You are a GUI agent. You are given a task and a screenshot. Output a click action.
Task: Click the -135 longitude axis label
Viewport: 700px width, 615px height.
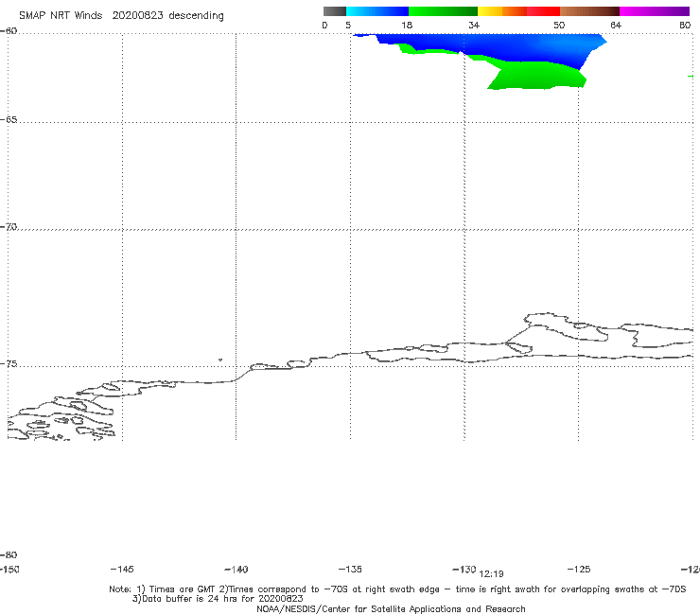350,569
